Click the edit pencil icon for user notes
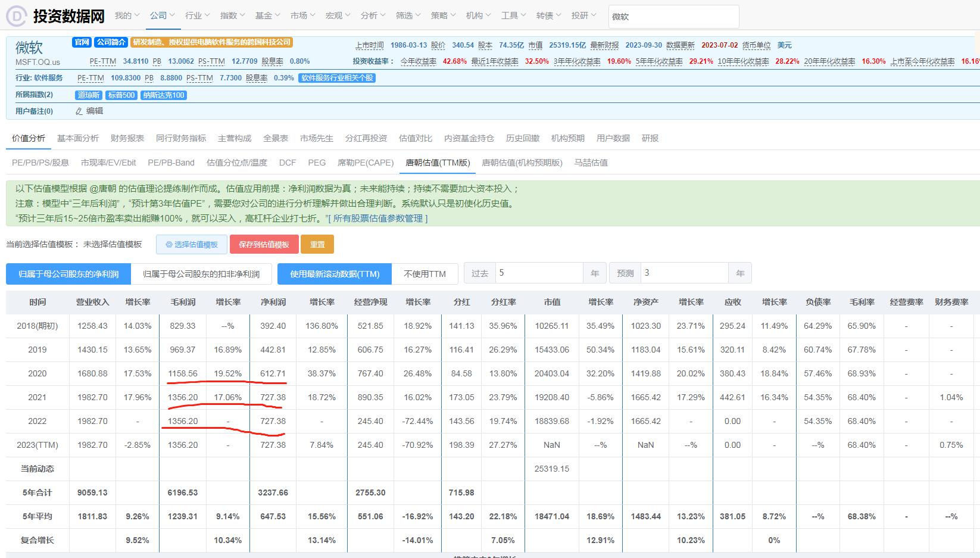Screen dimensions: 980x558 79,111
